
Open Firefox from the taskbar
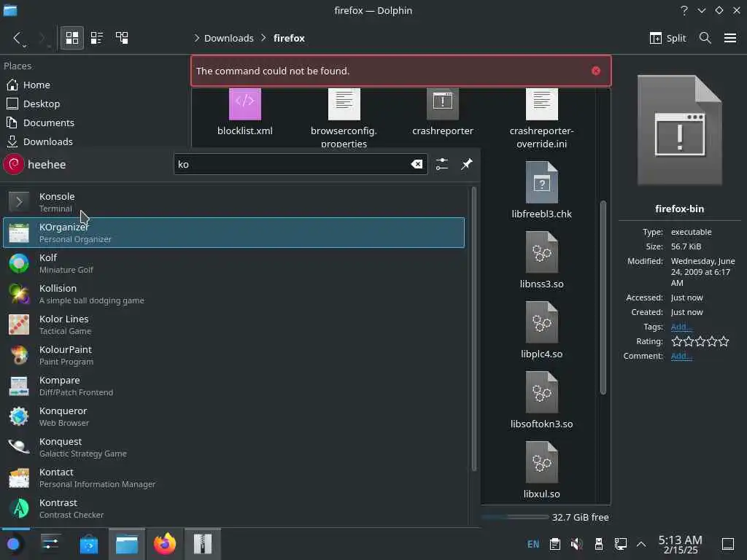tap(165, 544)
